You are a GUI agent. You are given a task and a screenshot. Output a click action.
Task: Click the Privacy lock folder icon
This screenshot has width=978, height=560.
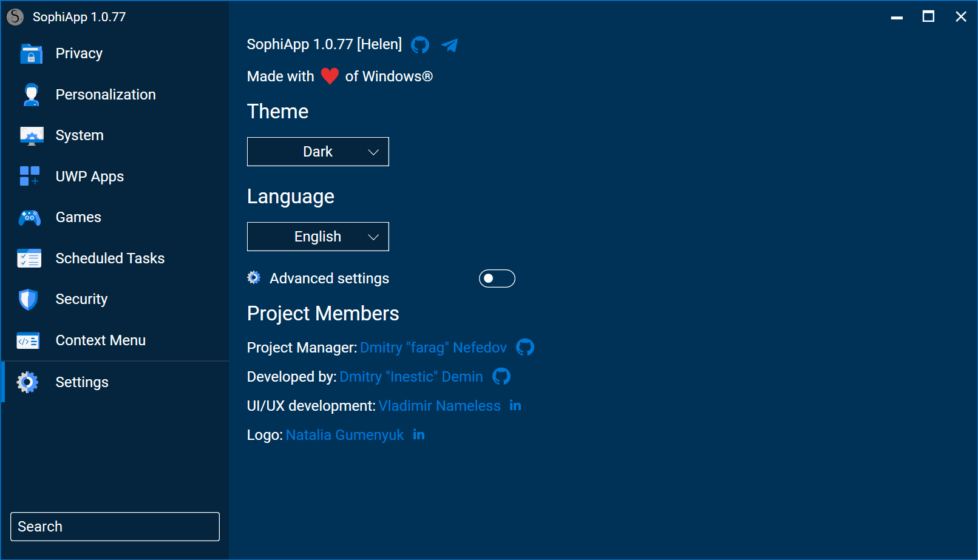coord(31,53)
